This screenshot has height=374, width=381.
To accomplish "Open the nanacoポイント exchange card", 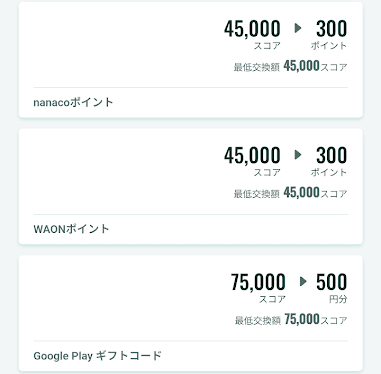I will [x=191, y=60].
